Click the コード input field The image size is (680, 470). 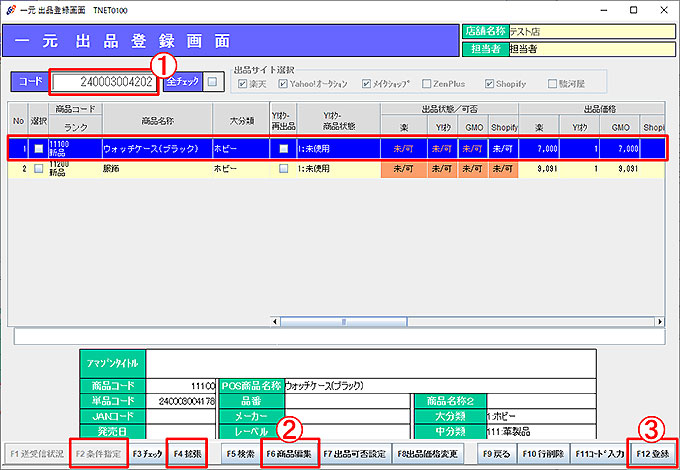pyautogui.click(x=103, y=81)
